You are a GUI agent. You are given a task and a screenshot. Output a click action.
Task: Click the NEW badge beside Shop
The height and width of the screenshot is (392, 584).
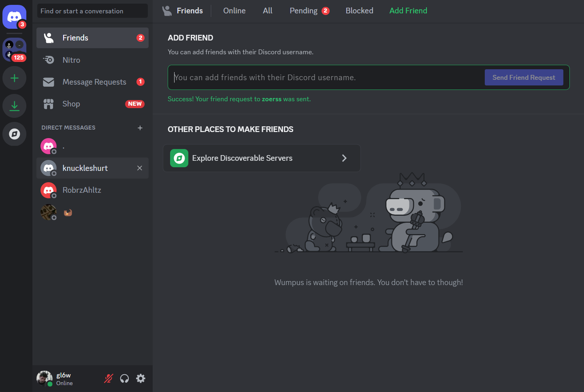coord(135,104)
